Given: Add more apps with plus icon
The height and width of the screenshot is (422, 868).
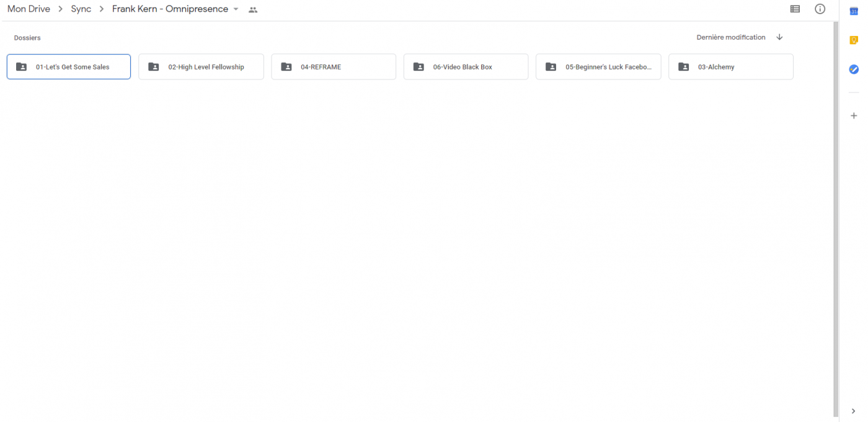Looking at the screenshot, I should click(854, 115).
